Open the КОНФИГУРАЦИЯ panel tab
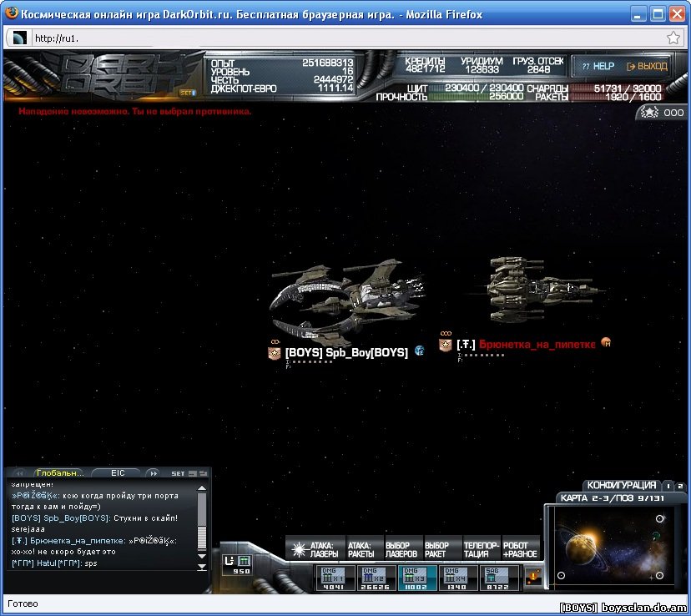The height and width of the screenshot is (616, 691). pyautogui.click(x=622, y=485)
